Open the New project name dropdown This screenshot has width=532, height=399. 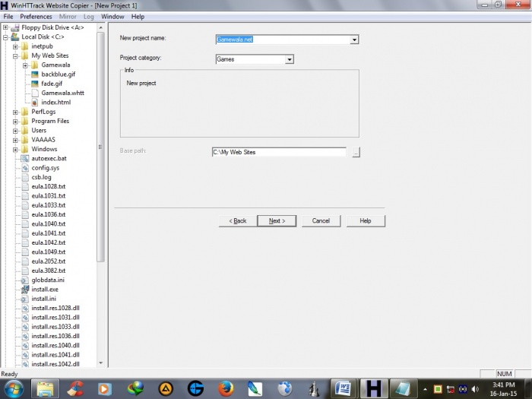[354, 40]
